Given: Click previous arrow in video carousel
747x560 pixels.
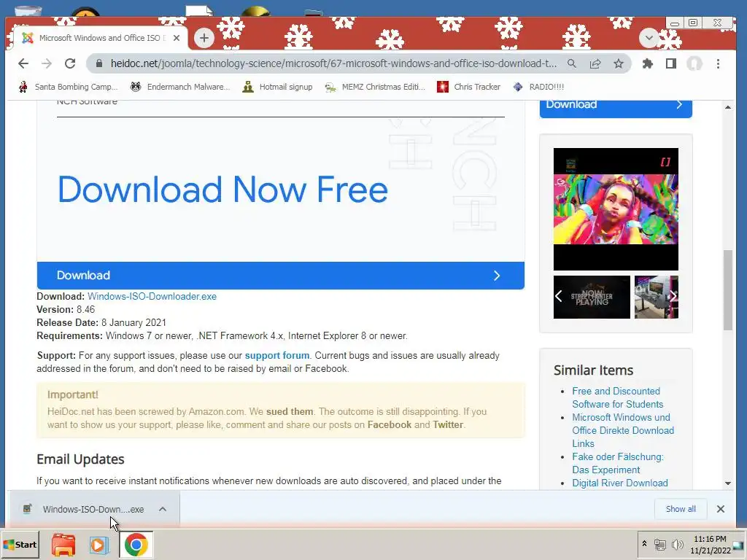Looking at the screenshot, I should coord(558,296).
